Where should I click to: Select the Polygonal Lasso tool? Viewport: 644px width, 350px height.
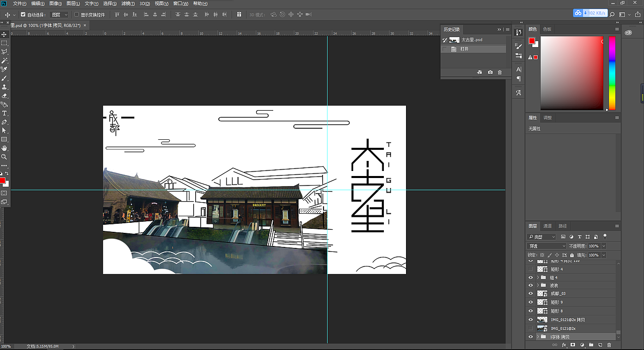coord(5,52)
